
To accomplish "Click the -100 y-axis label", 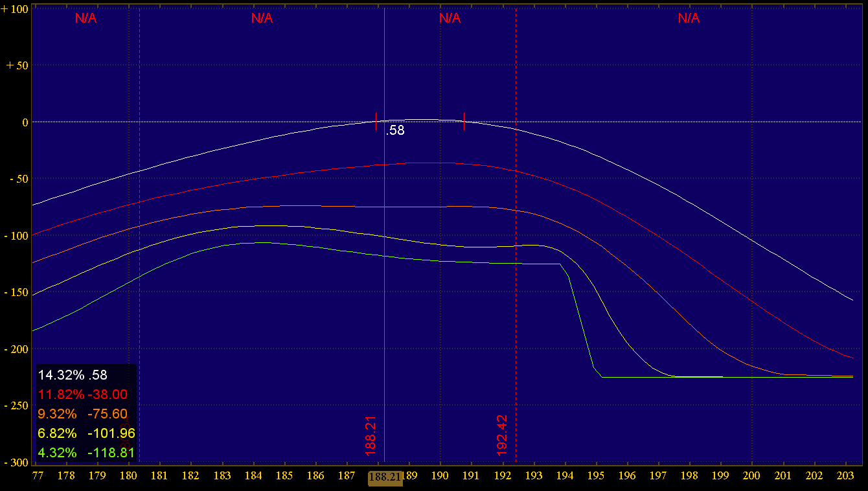I will point(16,235).
